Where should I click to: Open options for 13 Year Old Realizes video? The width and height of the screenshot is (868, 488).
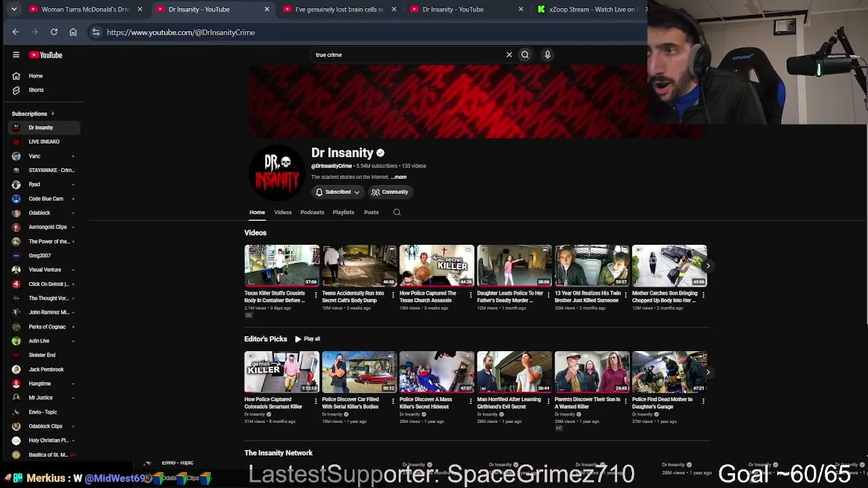625,295
